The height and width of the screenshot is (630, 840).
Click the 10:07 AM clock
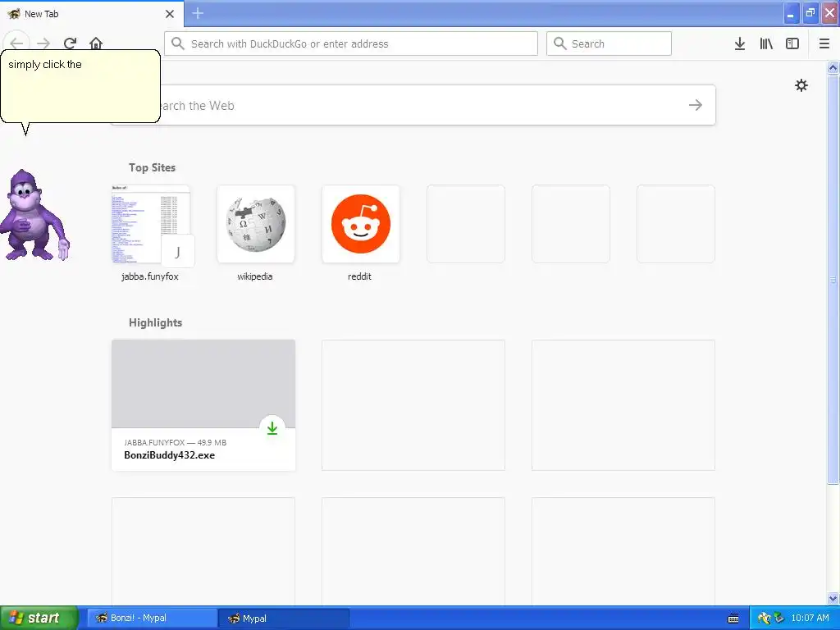[x=810, y=618]
